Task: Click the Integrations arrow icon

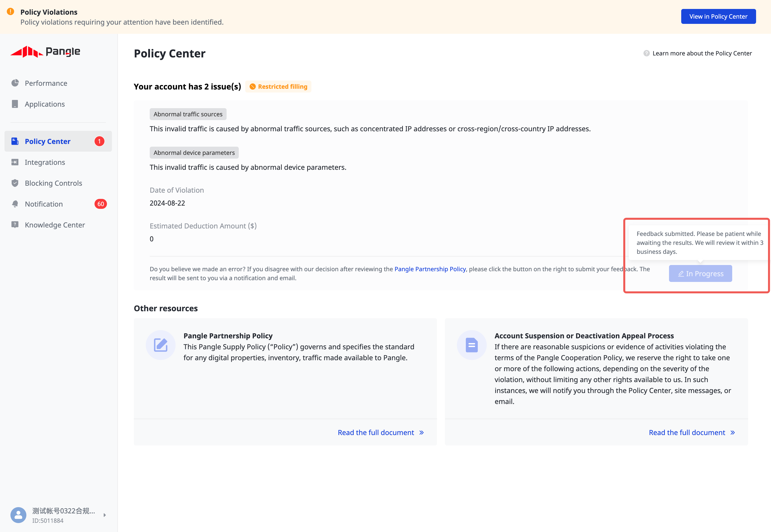Action: [15, 162]
